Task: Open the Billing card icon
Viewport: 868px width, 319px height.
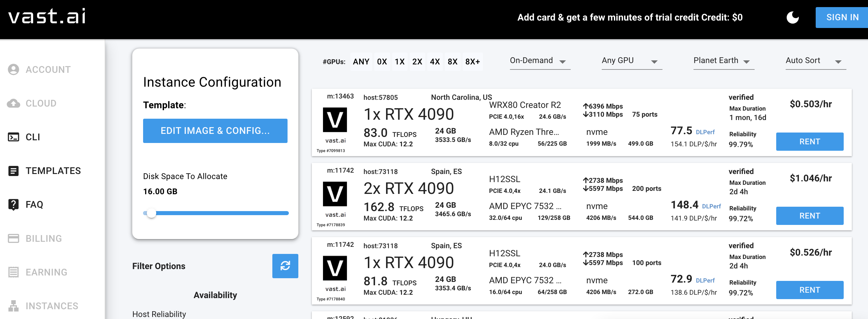Action: click(13, 238)
